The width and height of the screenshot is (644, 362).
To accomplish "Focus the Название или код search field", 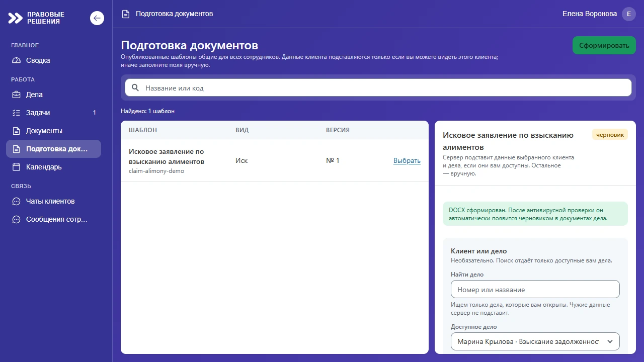I will (x=378, y=87).
